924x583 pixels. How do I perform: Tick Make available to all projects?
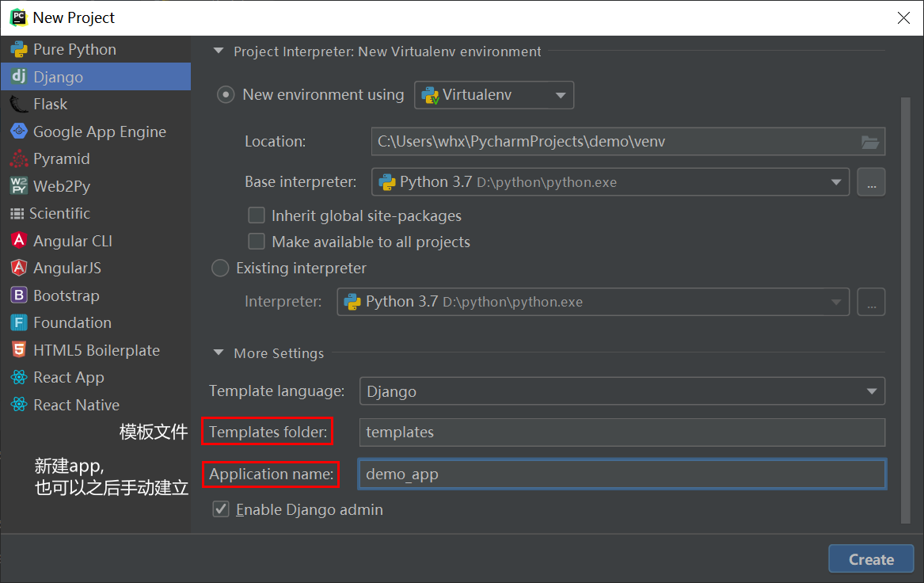(257, 241)
